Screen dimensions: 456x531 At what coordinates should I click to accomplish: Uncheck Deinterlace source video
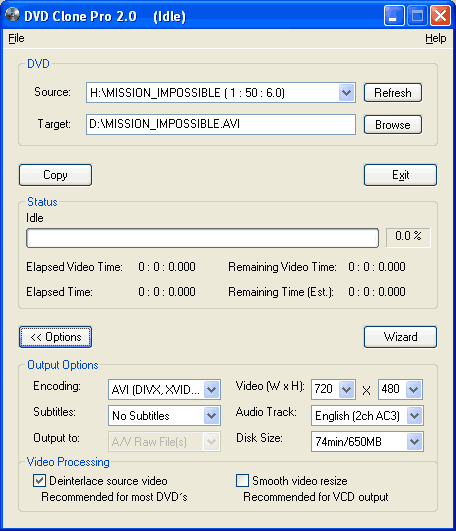(x=39, y=481)
